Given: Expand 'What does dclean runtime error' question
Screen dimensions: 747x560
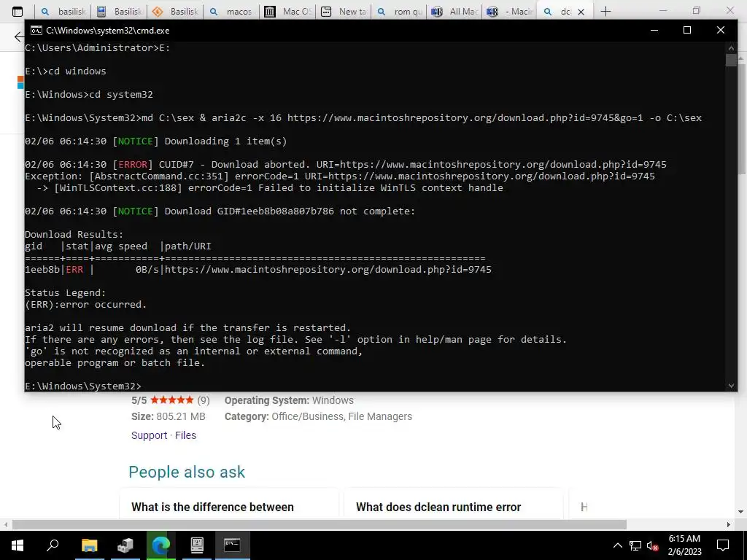Looking at the screenshot, I should tap(438, 507).
